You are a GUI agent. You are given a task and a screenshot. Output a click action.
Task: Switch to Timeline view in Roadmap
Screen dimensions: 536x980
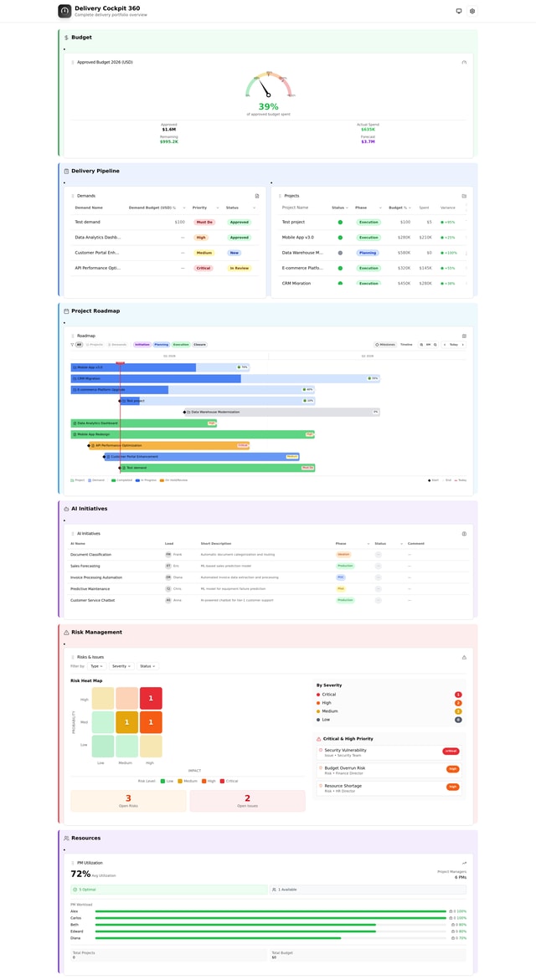point(406,345)
